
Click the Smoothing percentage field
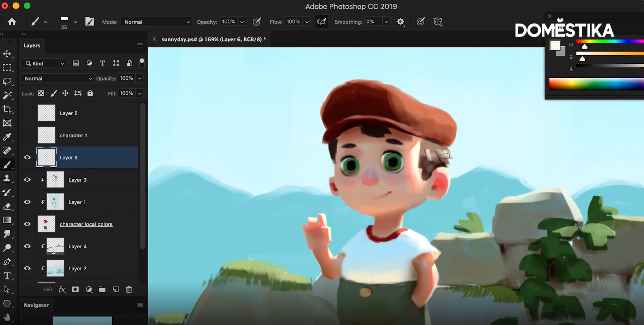pos(373,22)
